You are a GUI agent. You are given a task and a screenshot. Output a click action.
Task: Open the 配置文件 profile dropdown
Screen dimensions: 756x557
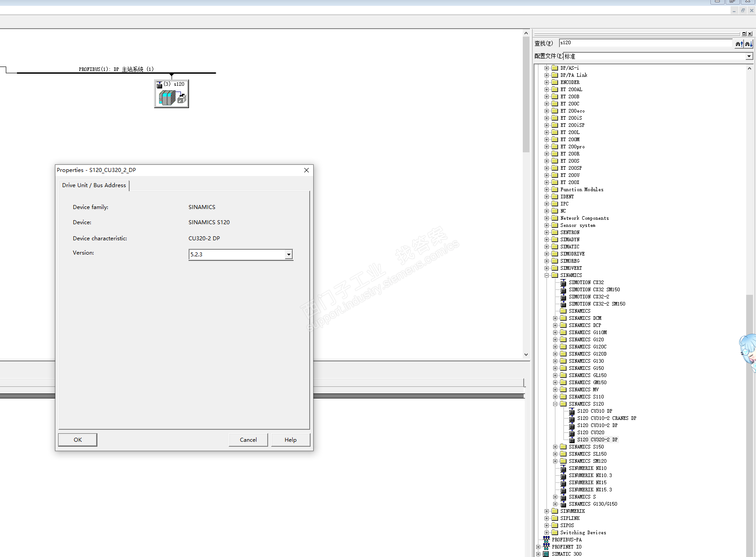coord(749,56)
